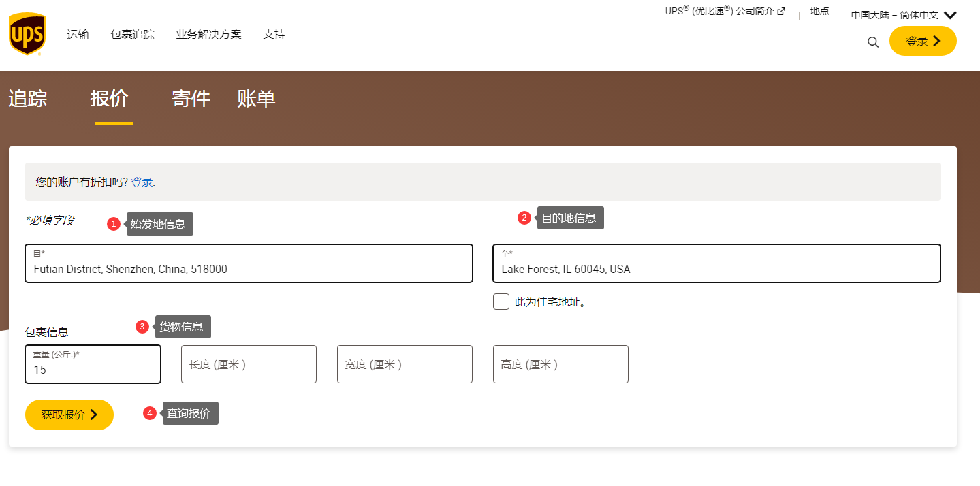This screenshot has height=486, width=980.
Task: Switch to the 追踪 tab
Action: [28, 99]
